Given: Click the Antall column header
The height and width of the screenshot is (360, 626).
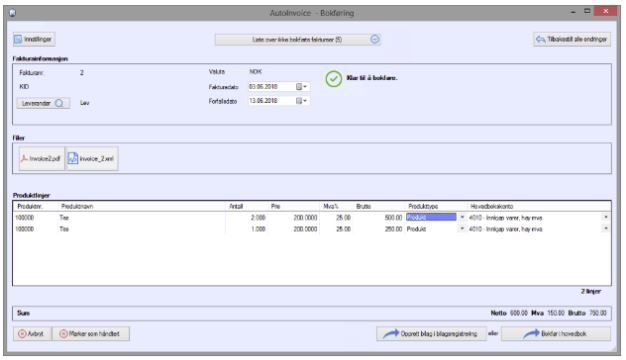Looking at the screenshot, I should pyautogui.click(x=236, y=206).
